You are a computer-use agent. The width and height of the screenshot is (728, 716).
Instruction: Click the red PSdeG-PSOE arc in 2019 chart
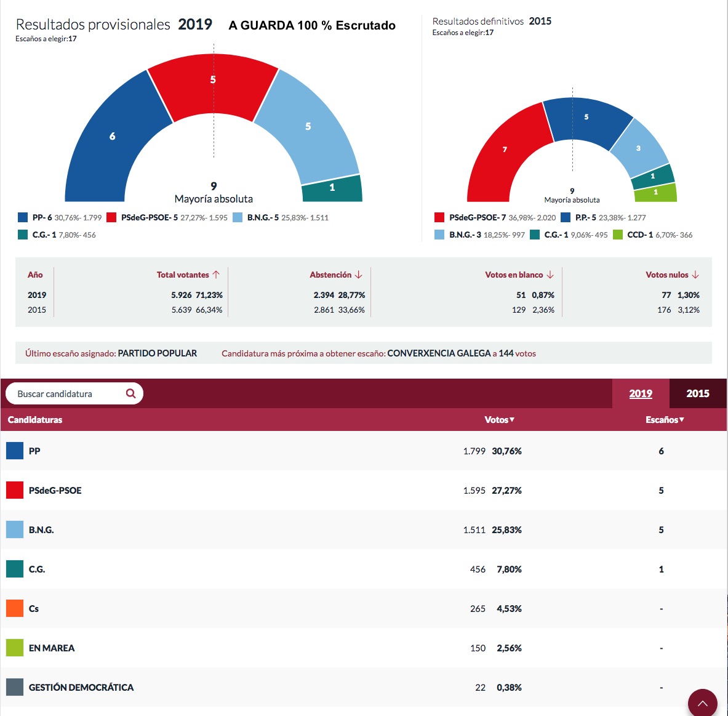(213, 86)
